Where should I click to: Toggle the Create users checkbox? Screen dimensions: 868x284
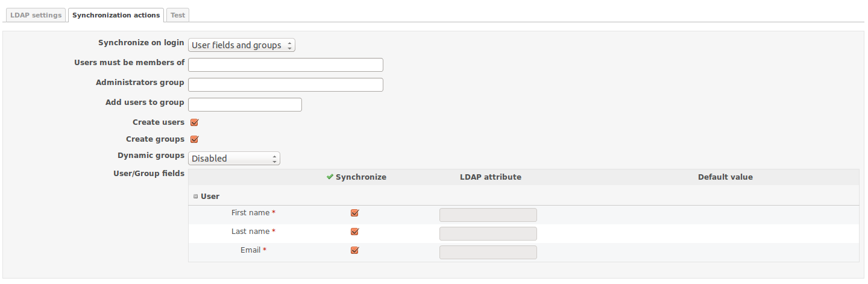(x=194, y=122)
